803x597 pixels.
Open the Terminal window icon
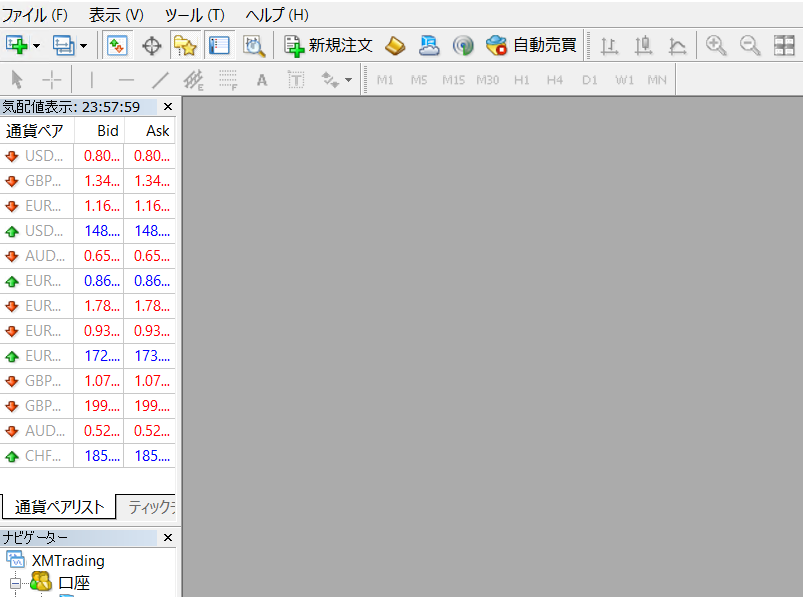point(219,45)
